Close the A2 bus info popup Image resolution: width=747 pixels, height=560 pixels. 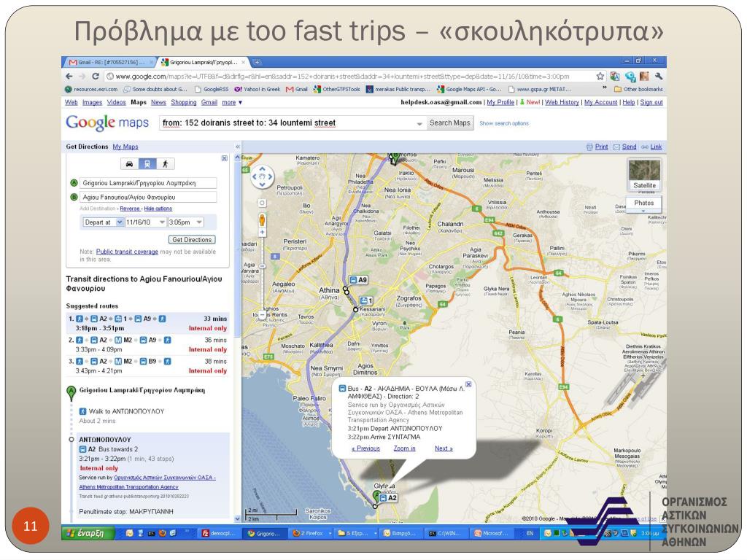468,384
